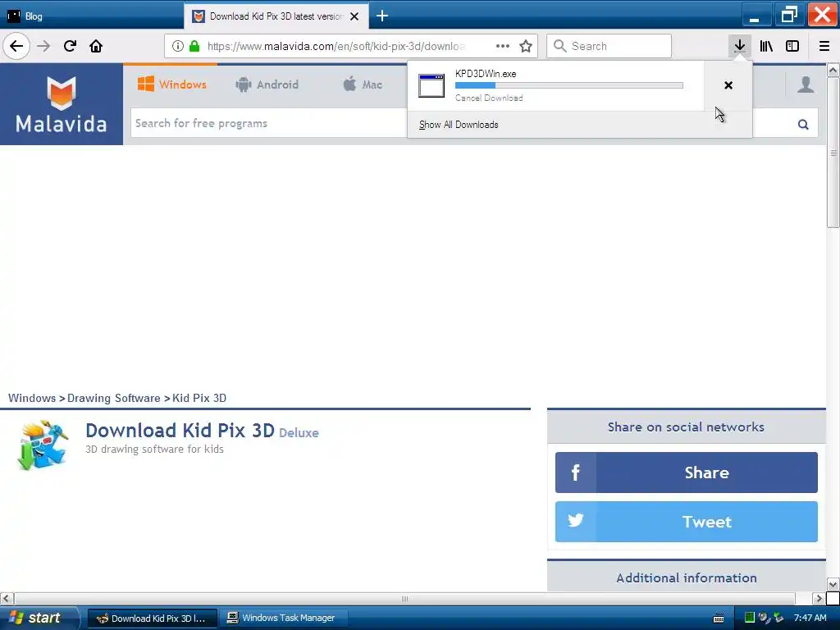Click the Tweet button
Screen dimensions: 840x630
(687, 522)
